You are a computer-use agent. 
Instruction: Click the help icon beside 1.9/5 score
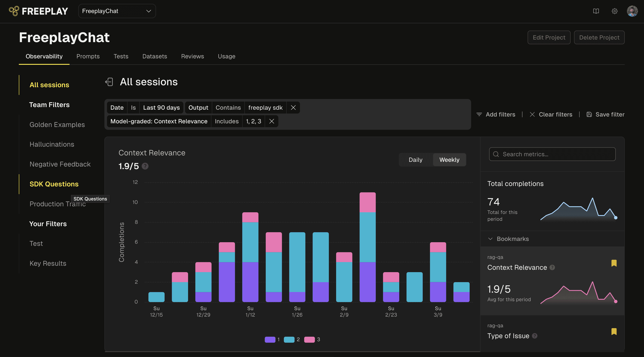coord(145,166)
